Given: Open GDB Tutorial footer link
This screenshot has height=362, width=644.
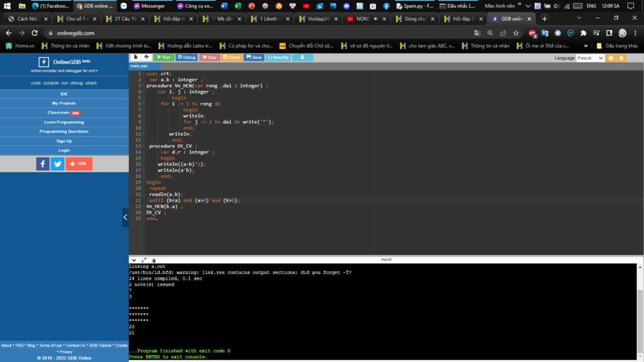Looking at the screenshot, I should (x=100, y=346).
